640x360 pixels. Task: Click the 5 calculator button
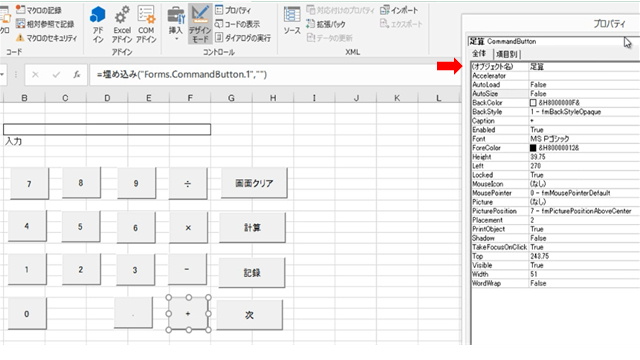[x=81, y=226]
